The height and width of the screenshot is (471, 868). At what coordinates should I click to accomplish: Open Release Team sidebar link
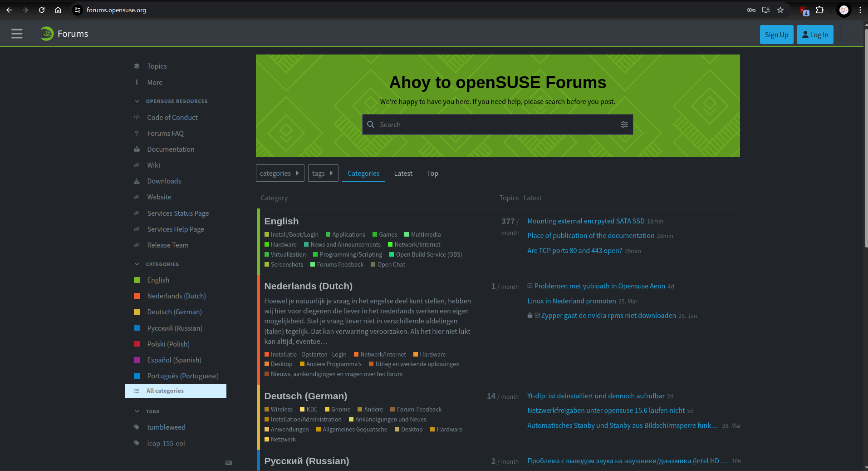tap(167, 245)
